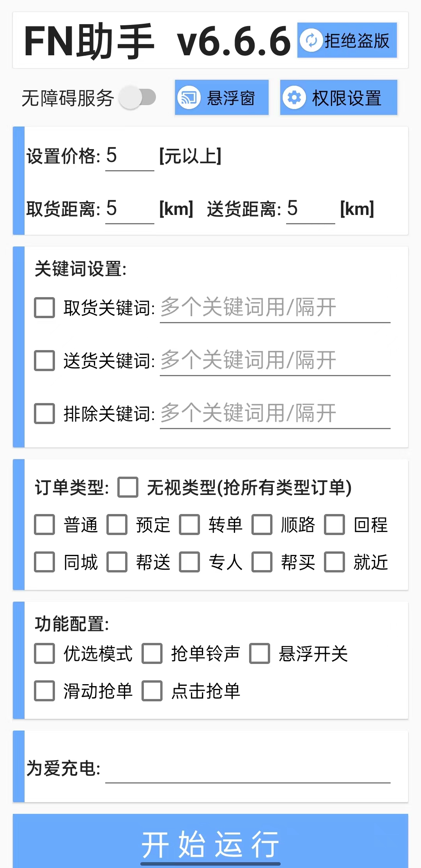
Task: Turn on 滑动抢单 checkbox
Action: pos(44,691)
